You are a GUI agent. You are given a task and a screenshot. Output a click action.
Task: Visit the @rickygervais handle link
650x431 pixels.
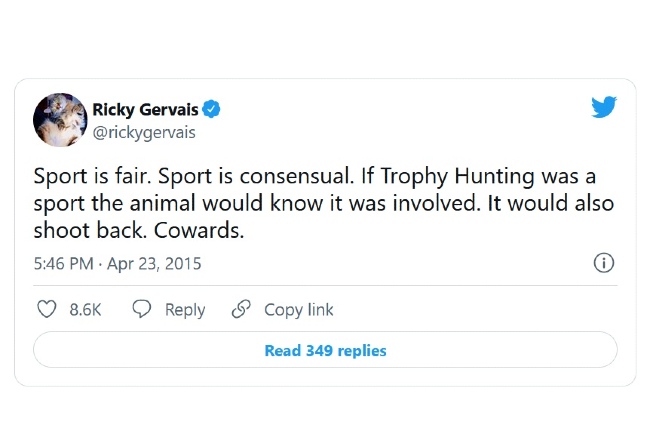(144, 133)
